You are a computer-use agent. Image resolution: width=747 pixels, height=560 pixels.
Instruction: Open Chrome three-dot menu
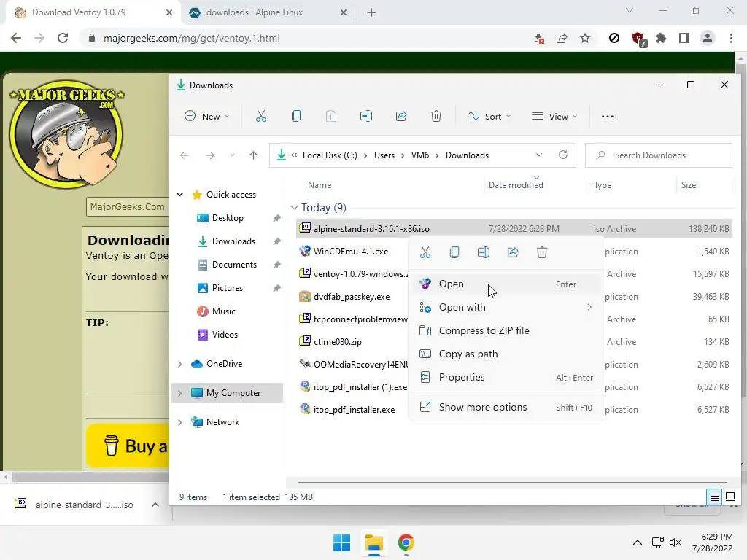[731, 38]
